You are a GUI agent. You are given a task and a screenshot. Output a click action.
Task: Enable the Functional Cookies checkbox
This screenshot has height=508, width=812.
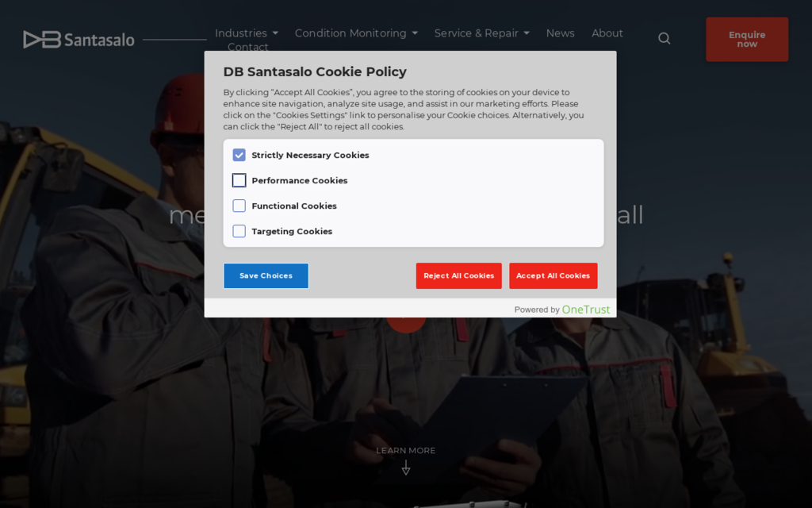click(239, 206)
